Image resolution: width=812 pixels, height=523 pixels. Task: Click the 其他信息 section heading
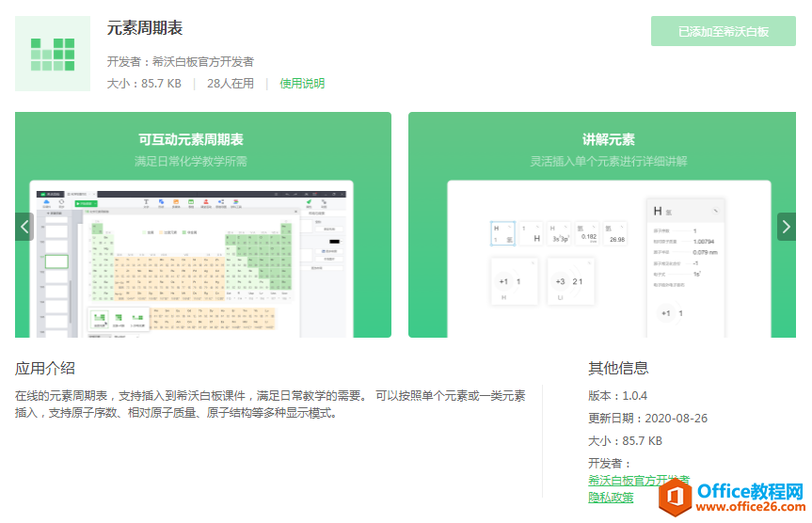click(618, 368)
